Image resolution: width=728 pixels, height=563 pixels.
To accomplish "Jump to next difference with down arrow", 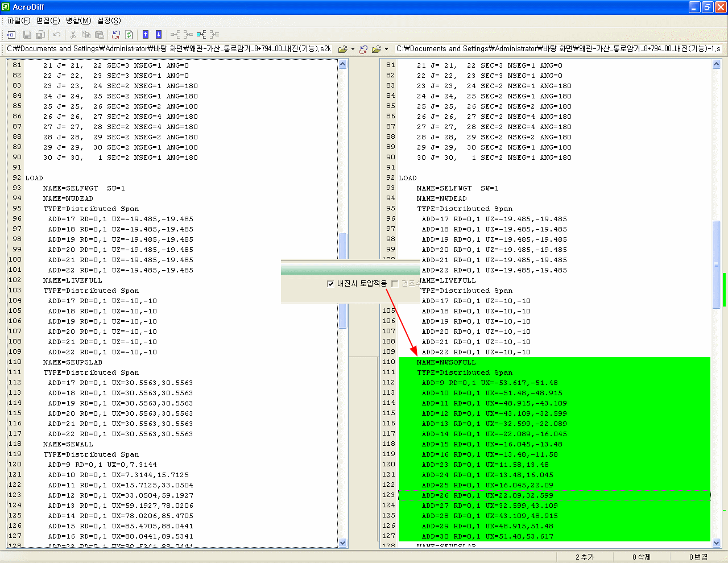I will tap(159, 35).
